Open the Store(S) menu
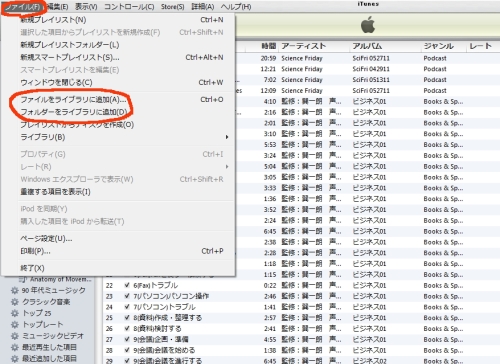The image size is (500, 364). click(172, 7)
